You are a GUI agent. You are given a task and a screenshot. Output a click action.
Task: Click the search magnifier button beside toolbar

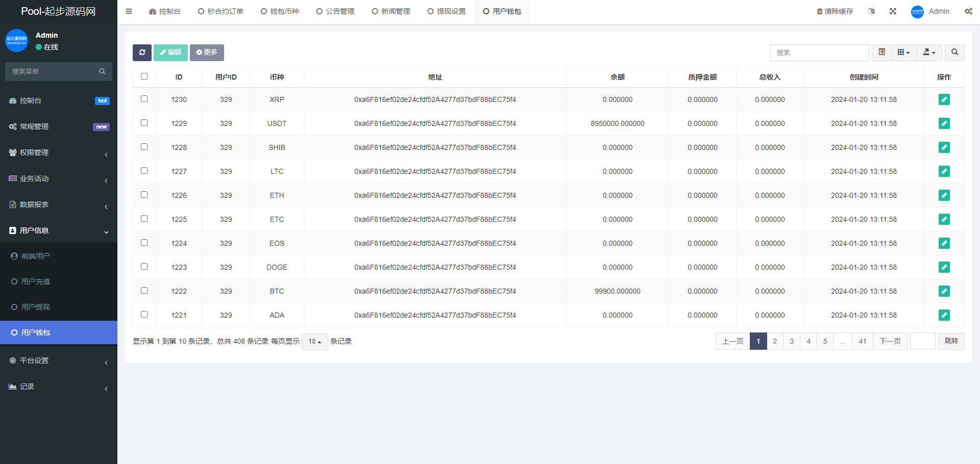(954, 53)
